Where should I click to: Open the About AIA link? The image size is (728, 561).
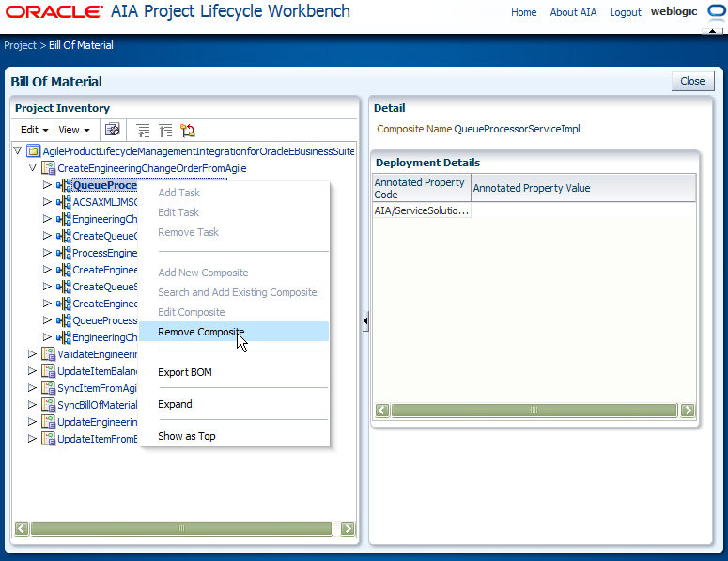coord(573,12)
